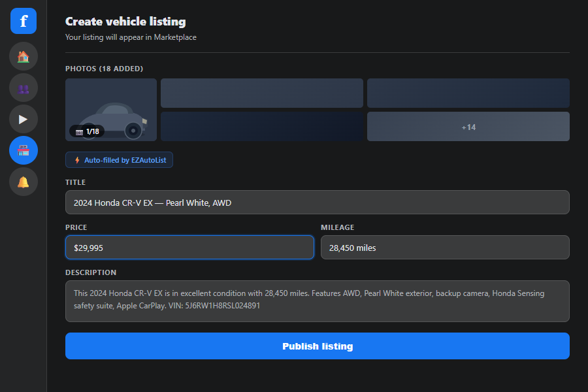Select the first car photo thumbnail

coord(110,110)
